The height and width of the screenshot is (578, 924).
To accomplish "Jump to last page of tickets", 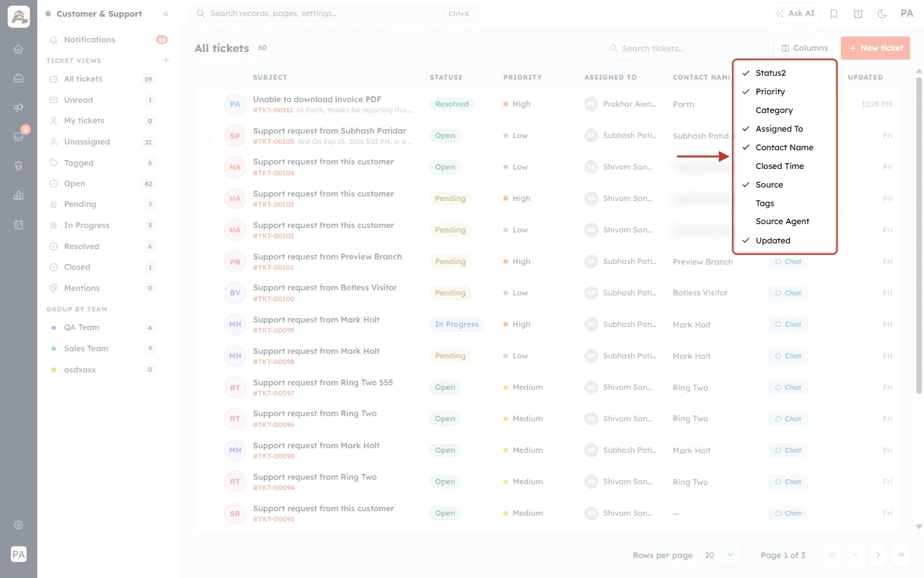I will [901, 555].
